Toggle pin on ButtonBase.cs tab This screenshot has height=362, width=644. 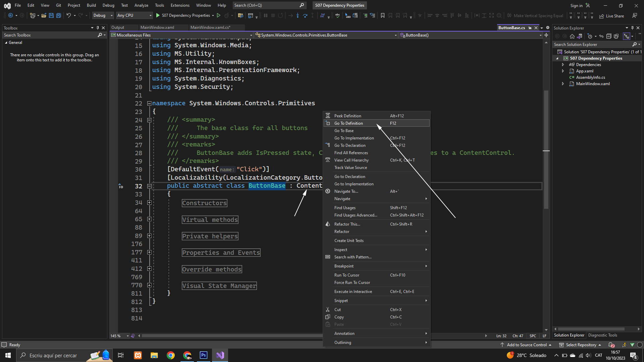coord(530,28)
